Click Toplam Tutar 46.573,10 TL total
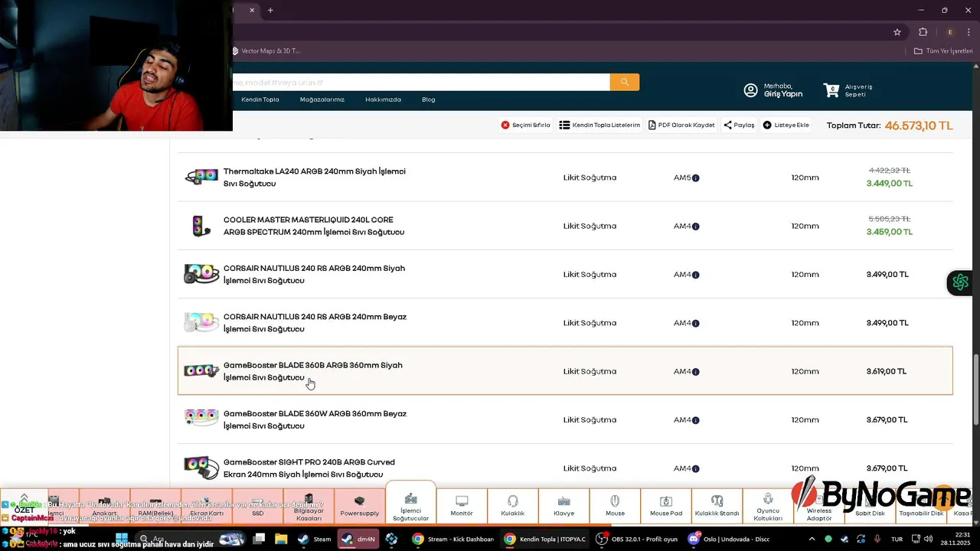The image size is (980, 551). point(890,126)
